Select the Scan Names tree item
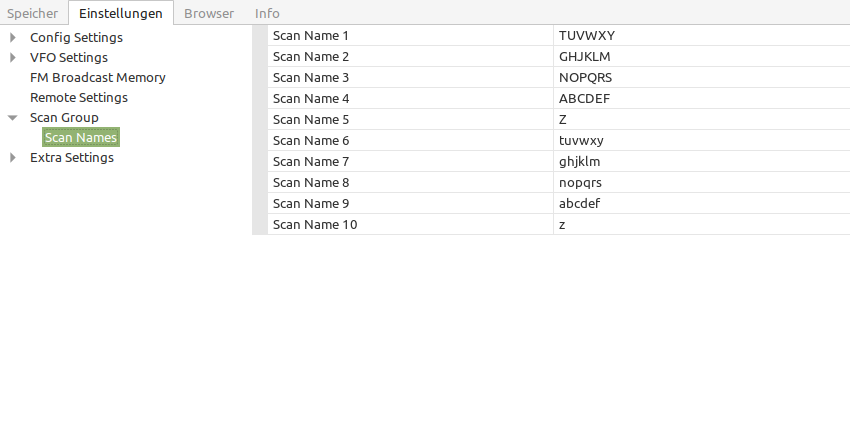The width and height of the screenshot is (850, 430). tap(81, 138)
